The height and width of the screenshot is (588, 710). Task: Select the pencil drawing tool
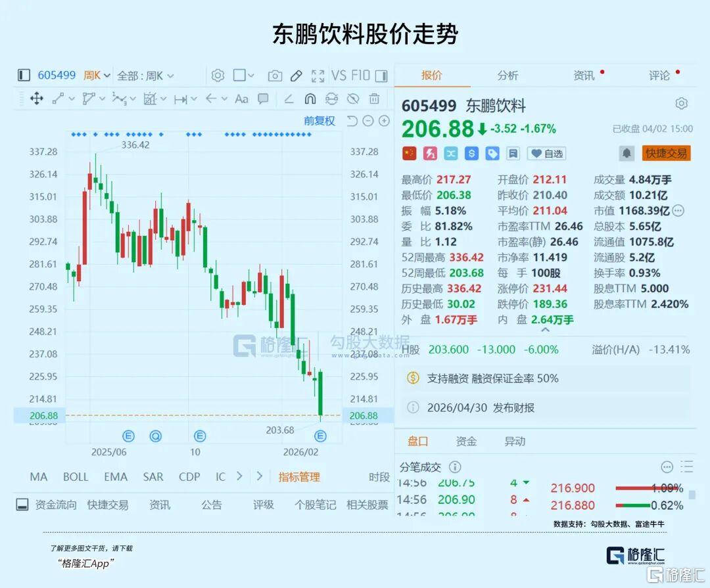click(x=296, y=76)
